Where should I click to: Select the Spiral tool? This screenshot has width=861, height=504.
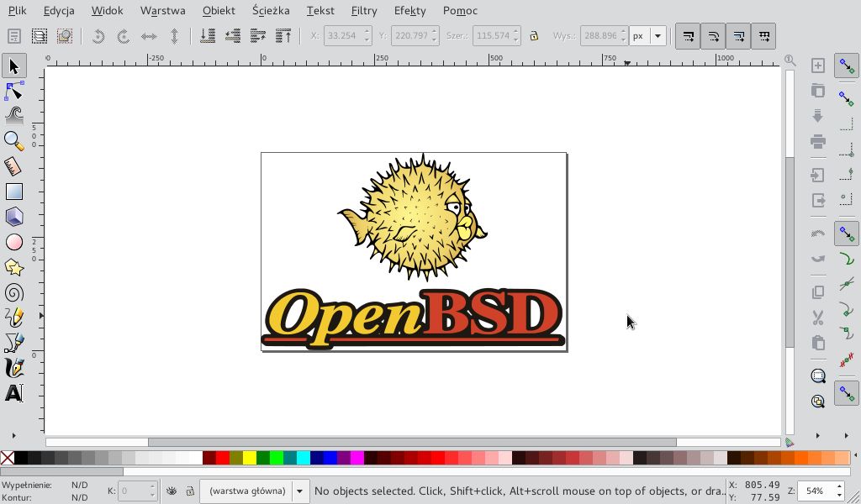pyautogui.click(x=13, y=292)
